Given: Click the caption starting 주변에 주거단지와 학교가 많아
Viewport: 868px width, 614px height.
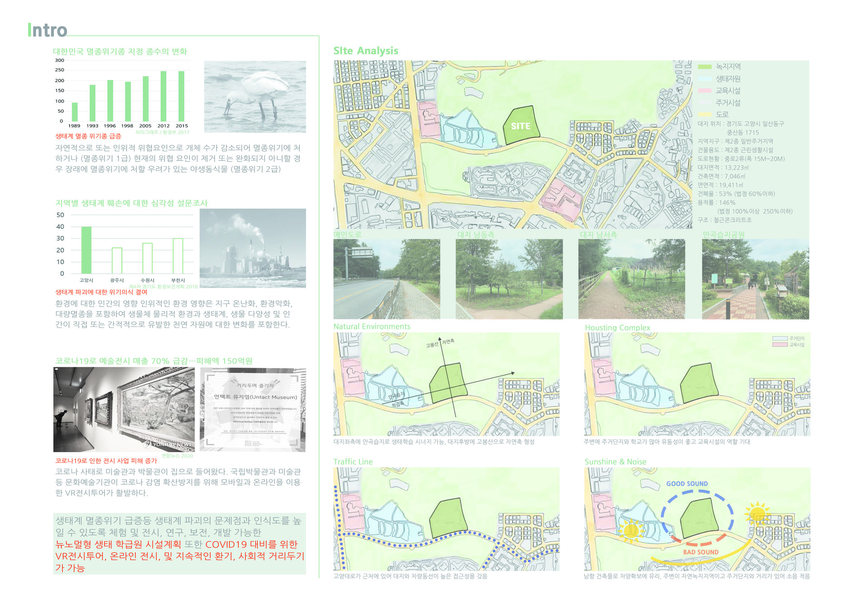Looking at the screenshot, I should (x=667, y=442).
